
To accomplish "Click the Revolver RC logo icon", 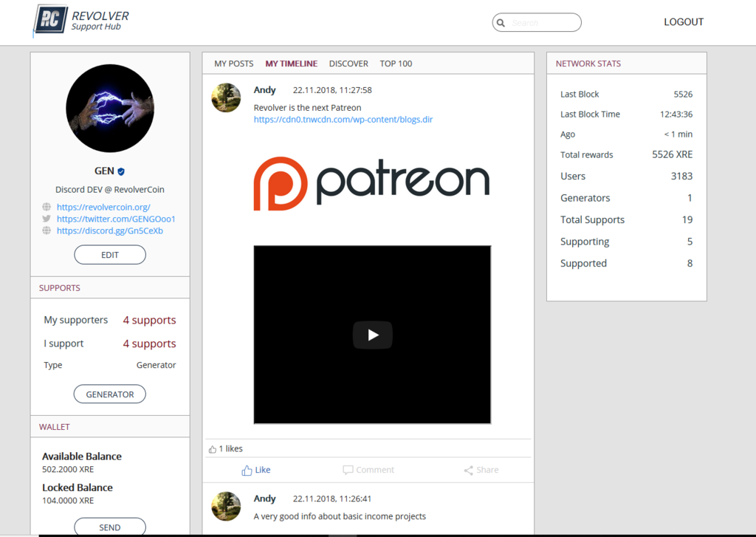I will click(50, 20).
